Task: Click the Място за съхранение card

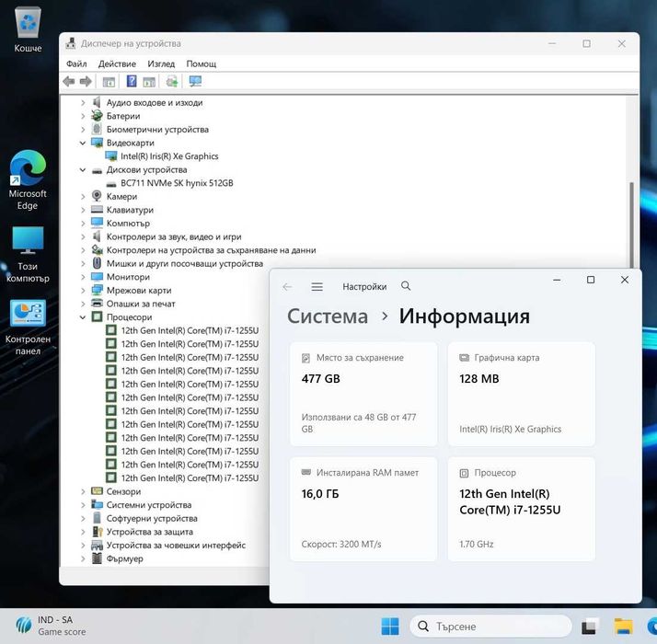Action: 363,394
